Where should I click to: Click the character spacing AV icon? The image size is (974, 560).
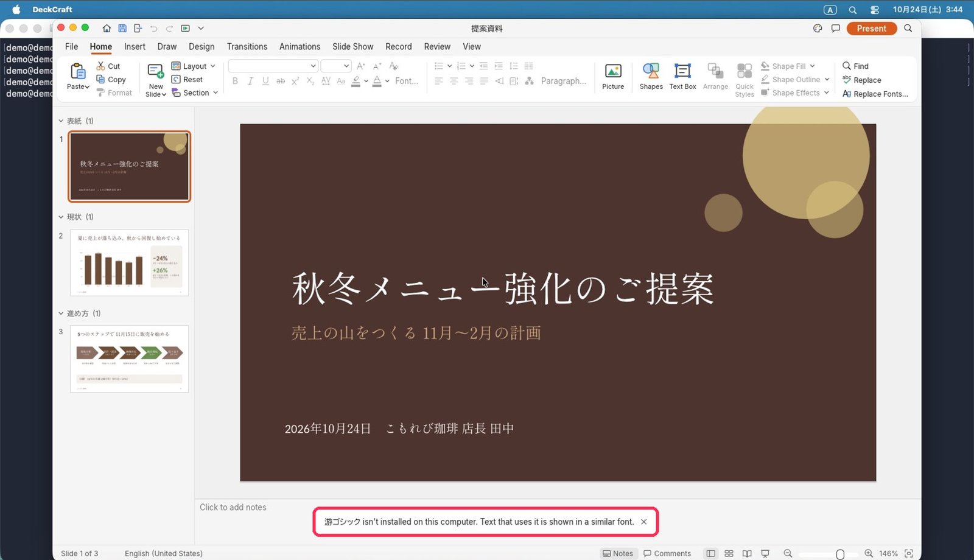(x=326, y=81)
